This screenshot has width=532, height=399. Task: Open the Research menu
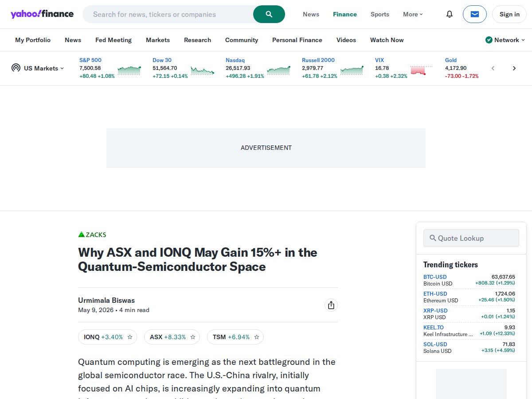197,40
